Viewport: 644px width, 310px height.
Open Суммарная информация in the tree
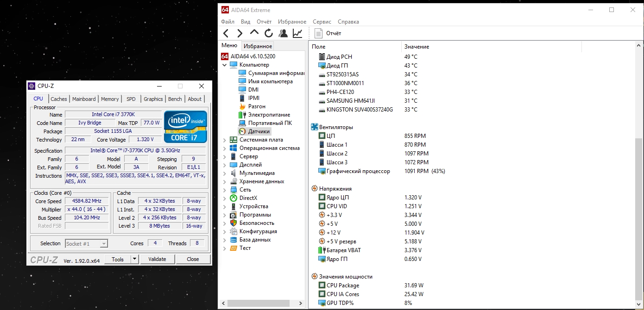pyautogui.click(x=277, y=73)
